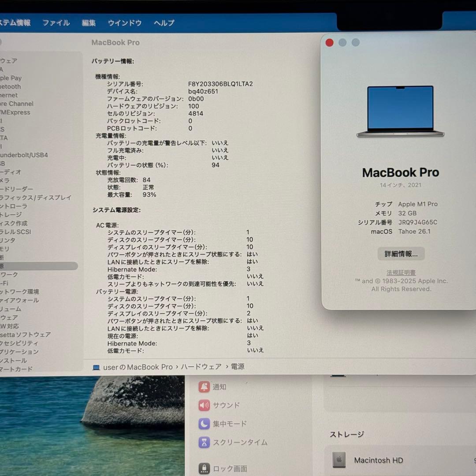Open the システム情報 app menu
Screen dimensions: 476x476
tap(15, 23)
